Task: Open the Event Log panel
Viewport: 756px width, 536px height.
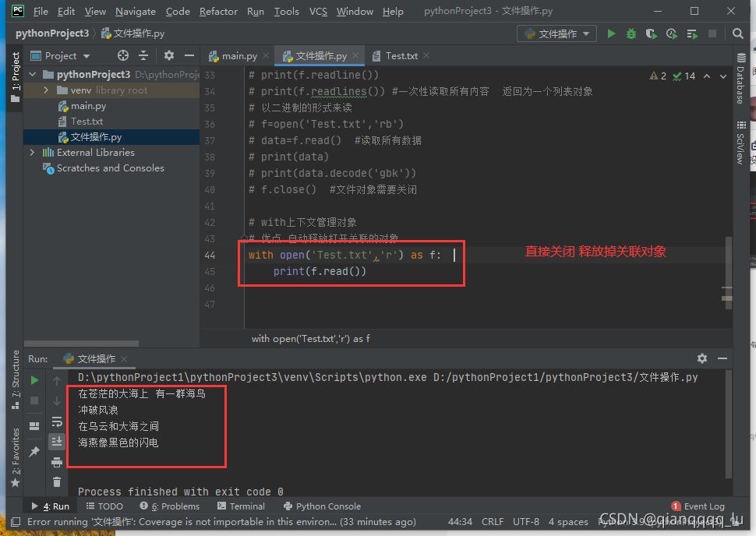Action: pos(698,506)
